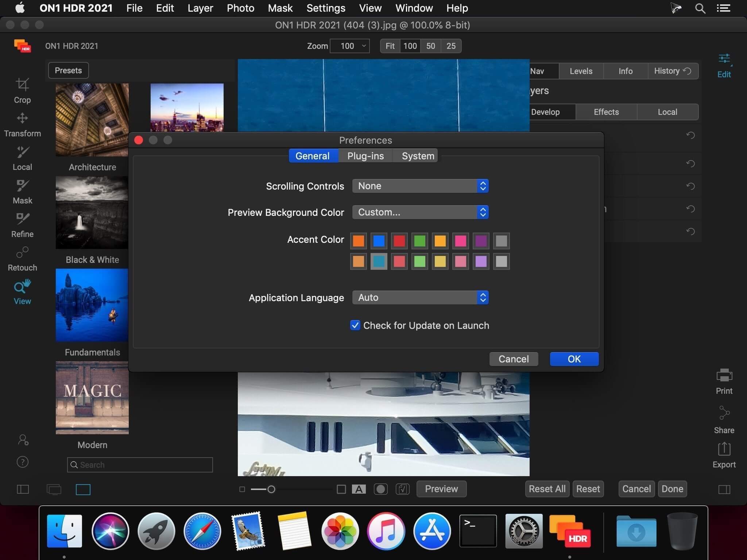Viewport: 747px width, 560px height.
Task: Select the Crop tool
Action: tap(22, 91)
